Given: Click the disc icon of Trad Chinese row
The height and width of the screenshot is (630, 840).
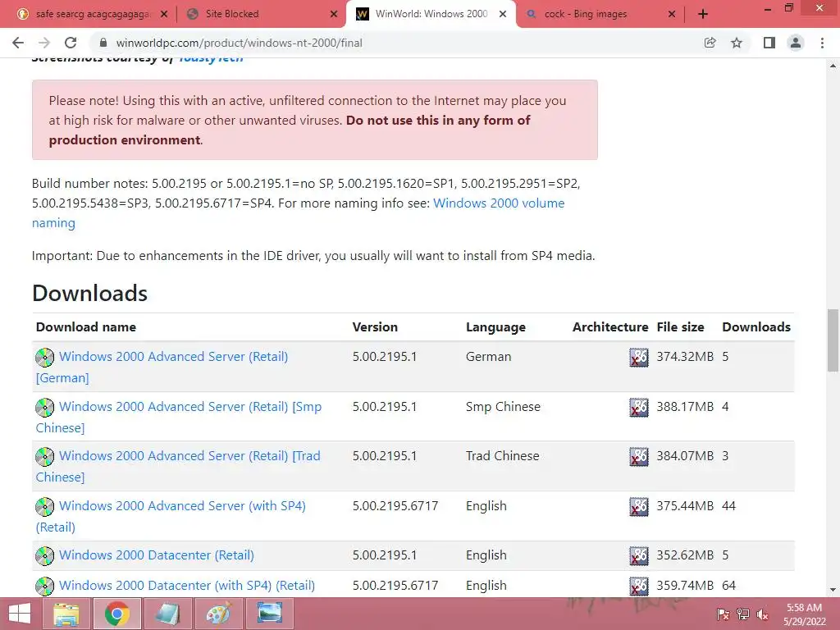Looking at the screenshot, I should 44,456.
